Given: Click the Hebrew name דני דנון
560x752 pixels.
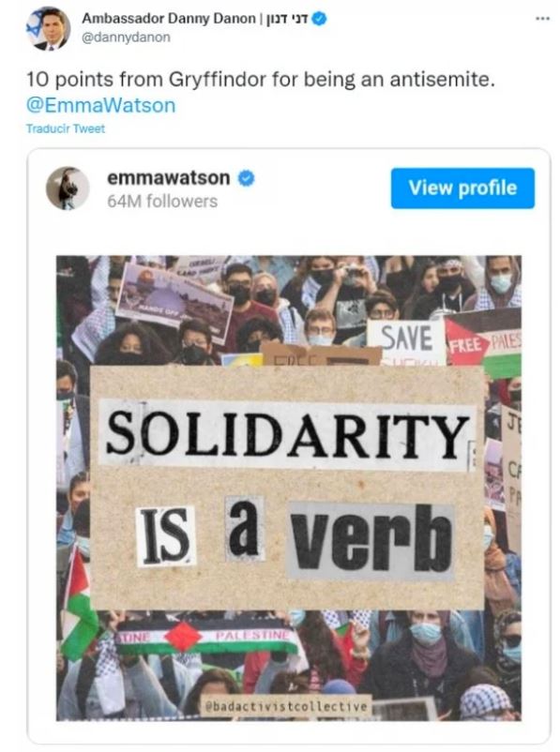Looking at the screenshot, I should [x=287, y=19].
